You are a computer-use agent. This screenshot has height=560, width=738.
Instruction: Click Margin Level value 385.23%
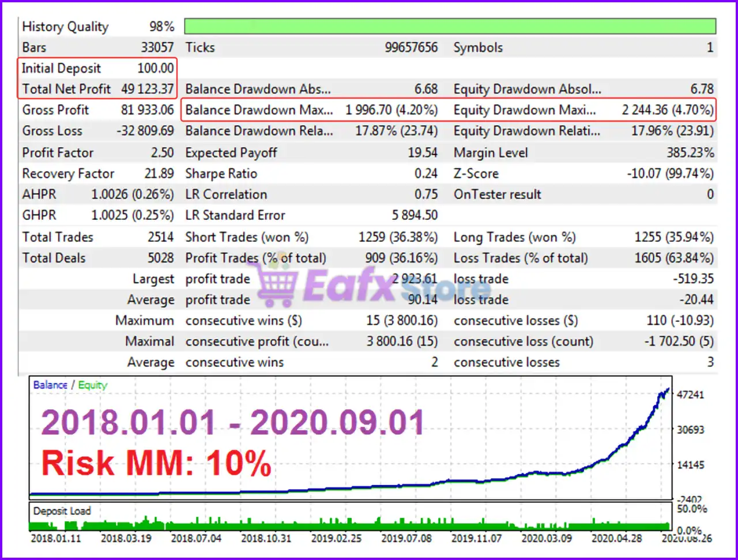click(690, 152)
